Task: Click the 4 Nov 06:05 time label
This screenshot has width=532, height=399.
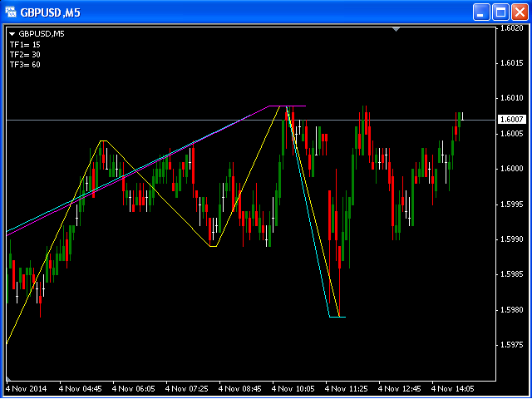Action: coord(134,388)
